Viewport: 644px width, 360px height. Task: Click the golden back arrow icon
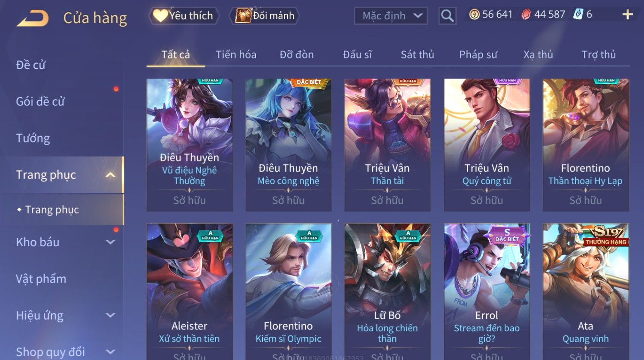tap(33, 18)
